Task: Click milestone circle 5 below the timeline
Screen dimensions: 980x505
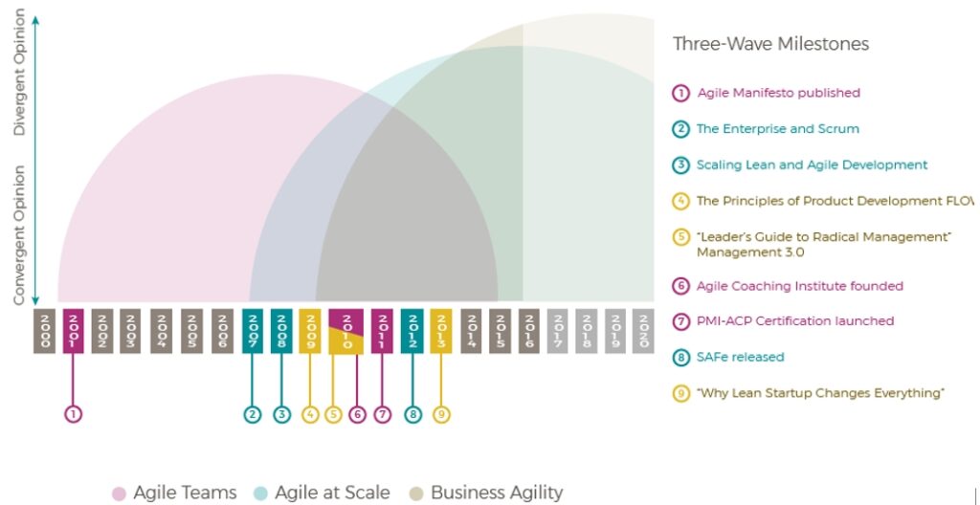Action: pyautogui.click(x=333, y=414)
